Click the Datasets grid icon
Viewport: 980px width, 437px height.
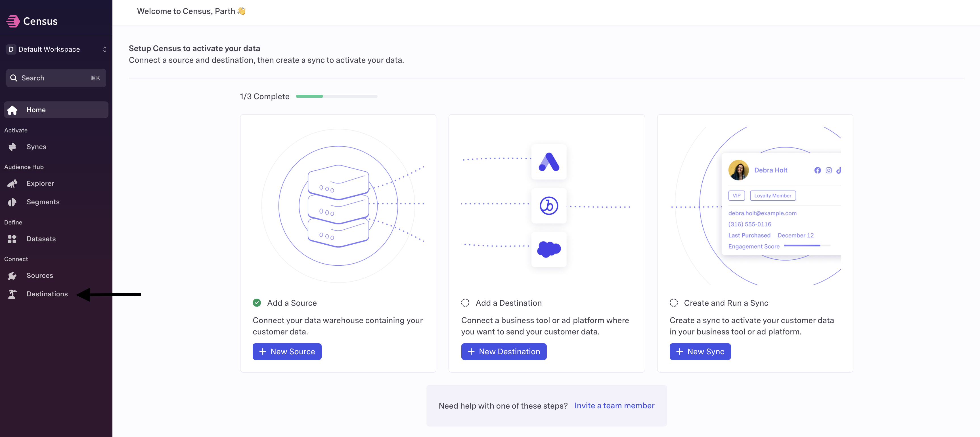coord(12,239)
